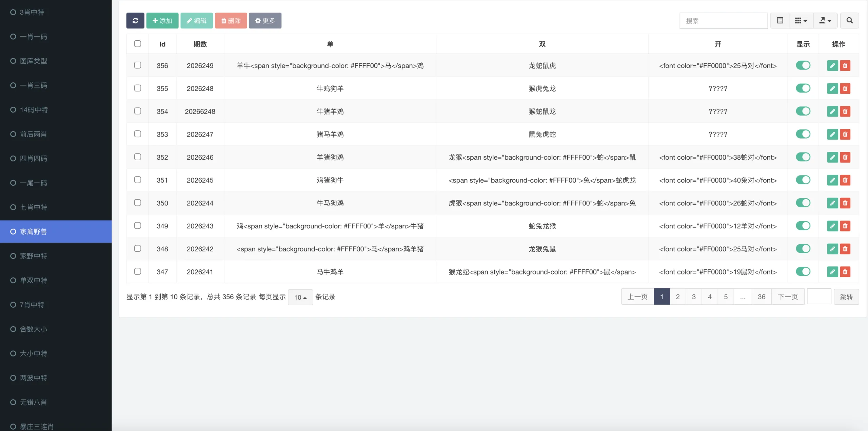Expand the 10 records per page dropdown
This screenshot has height=431, width=868.
pyautogui.click(x=300, y=297)
